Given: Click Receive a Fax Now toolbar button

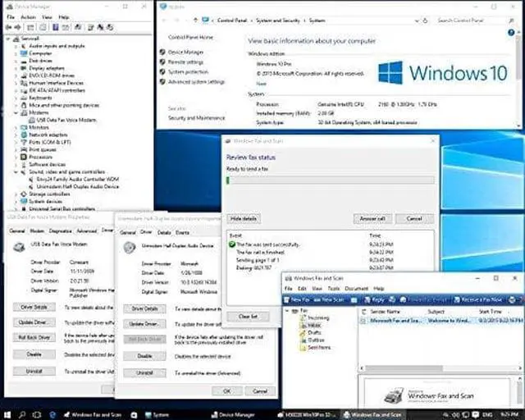Looking at the screenshot, I should [x=477, y=299].
